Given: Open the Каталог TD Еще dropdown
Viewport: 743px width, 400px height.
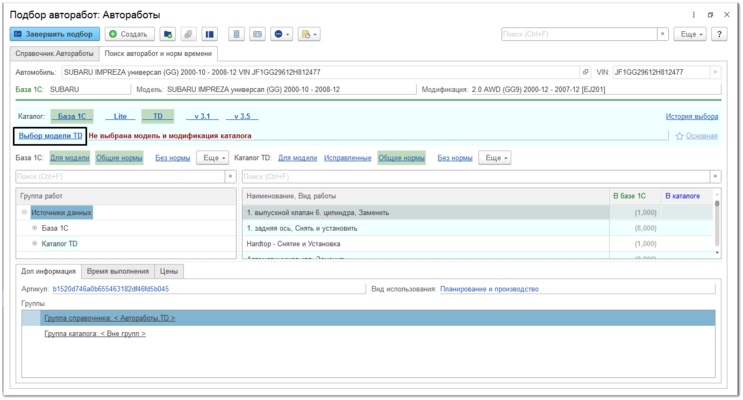Looking at the screenshot, I should (495, 158).
